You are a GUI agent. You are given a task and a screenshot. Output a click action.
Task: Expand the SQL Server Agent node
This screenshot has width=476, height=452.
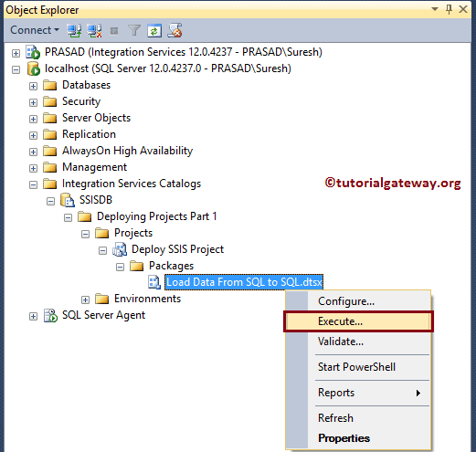coord(33,316)
